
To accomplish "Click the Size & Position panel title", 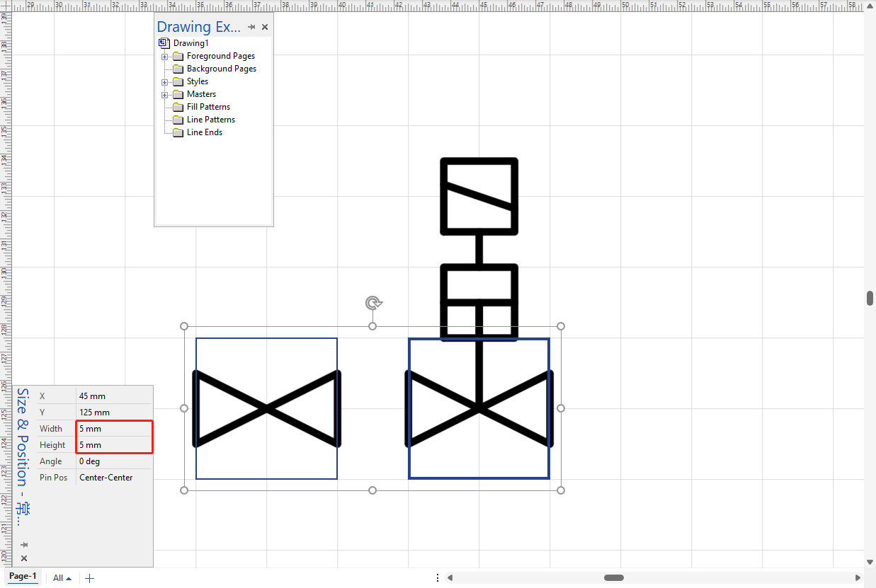I will (x=23, y=456).
